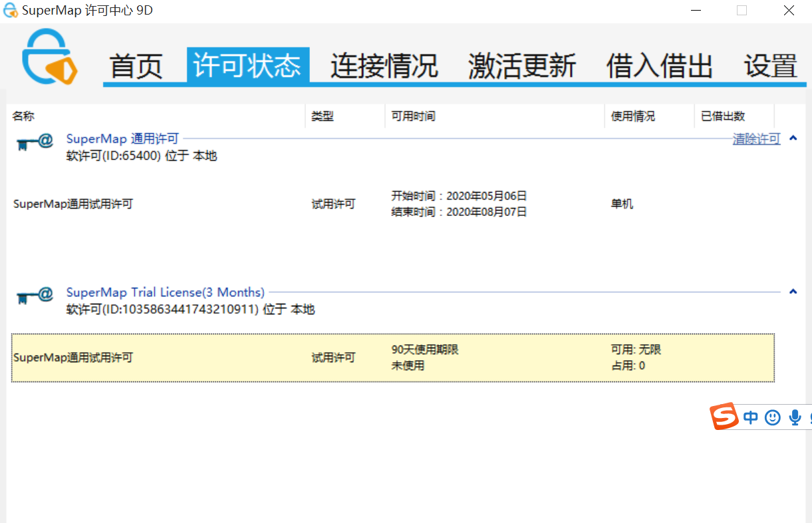Click the Sogou microphone voice input icon
This screenshot has height=523, width=812.
click(x=794, y=417)
